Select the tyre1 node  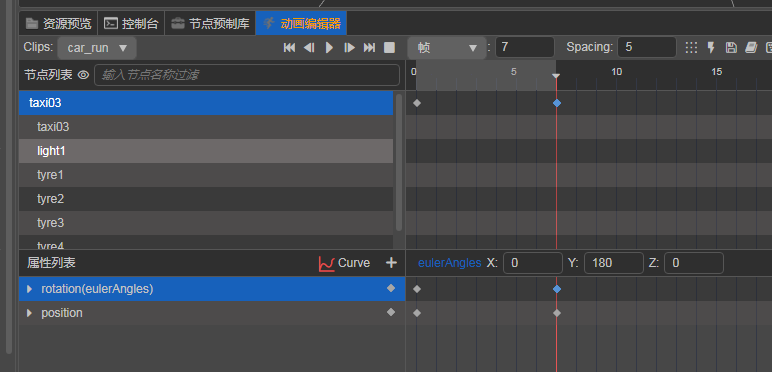206,175
